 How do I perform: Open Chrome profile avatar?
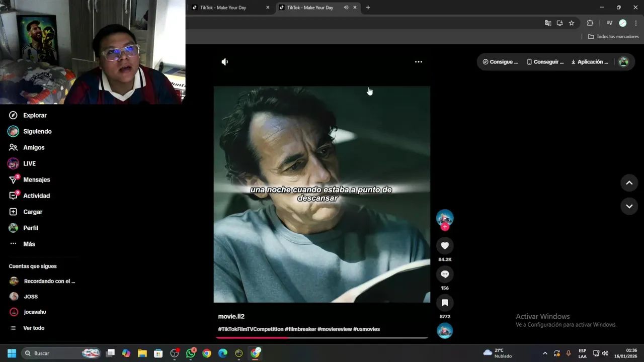tap(622, 23)
